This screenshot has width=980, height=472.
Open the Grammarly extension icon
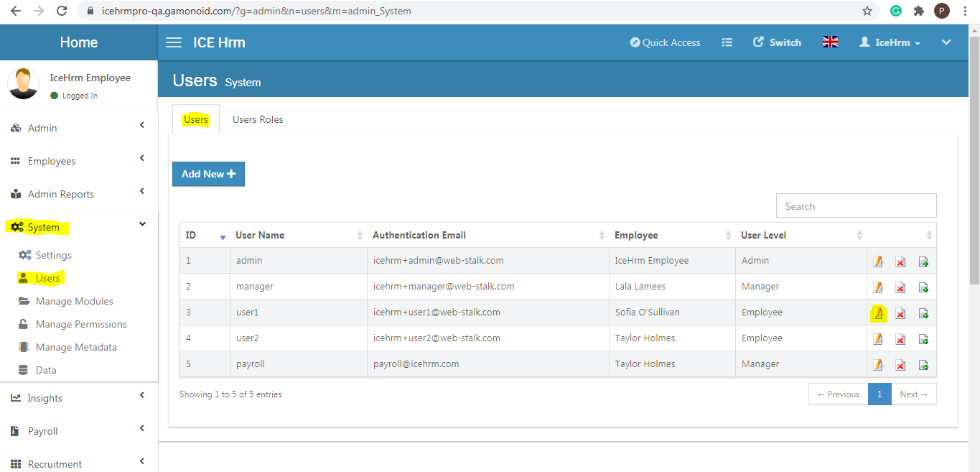tap(896, 11)
